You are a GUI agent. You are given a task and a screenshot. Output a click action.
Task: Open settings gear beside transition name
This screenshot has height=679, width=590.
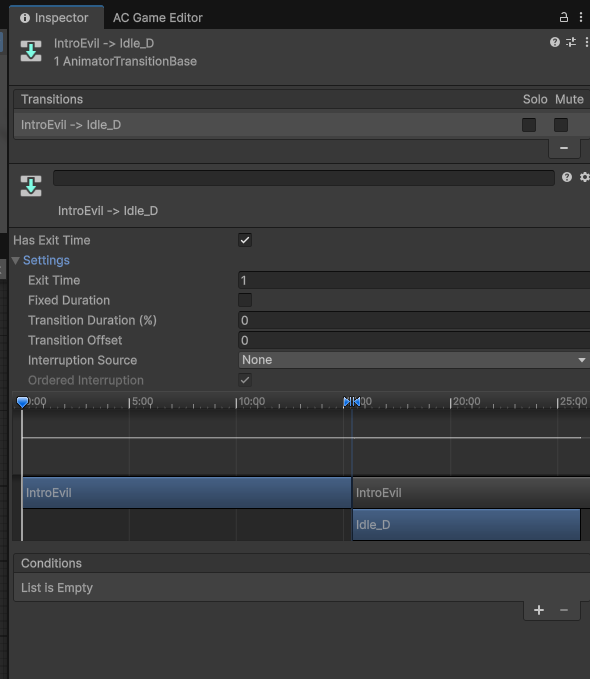[585, 177]
